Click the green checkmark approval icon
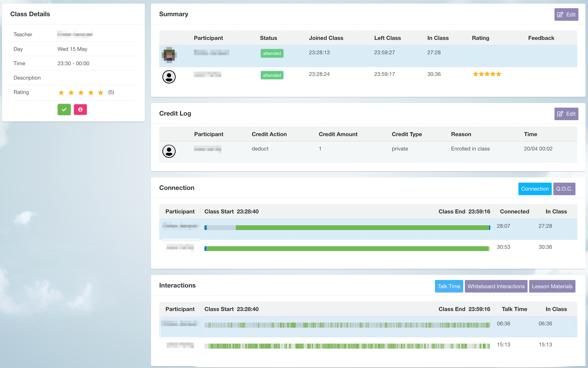The height and width of the screenshot is (368, 588). 64,109
